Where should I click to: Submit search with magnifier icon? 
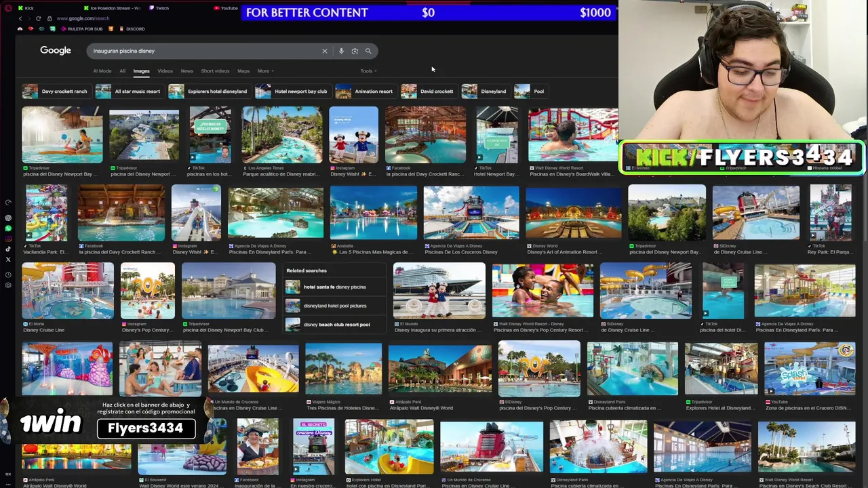tap(368, 51)
